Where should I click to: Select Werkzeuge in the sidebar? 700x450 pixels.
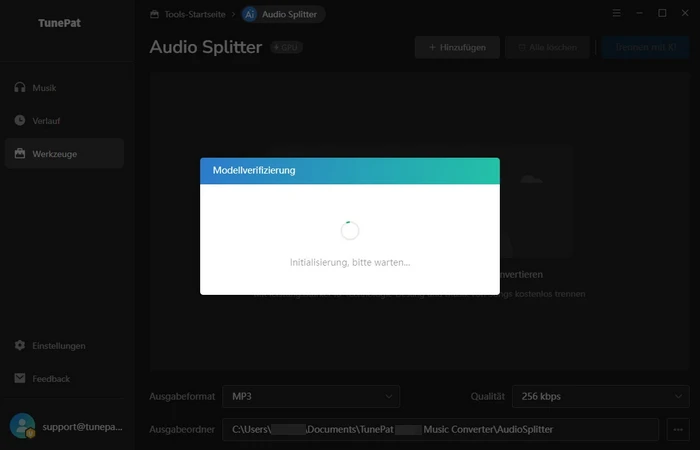click(64, 154)
